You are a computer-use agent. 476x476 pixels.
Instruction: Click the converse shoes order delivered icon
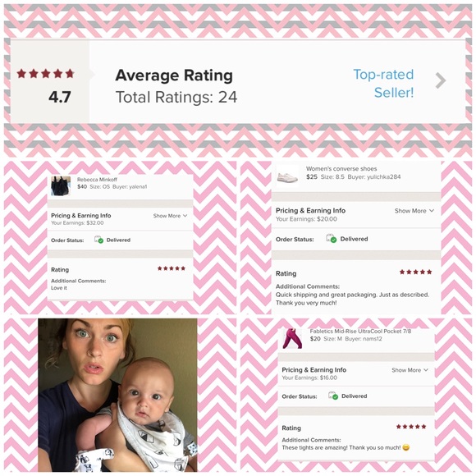pyautogui.click(x=332, y=238)
